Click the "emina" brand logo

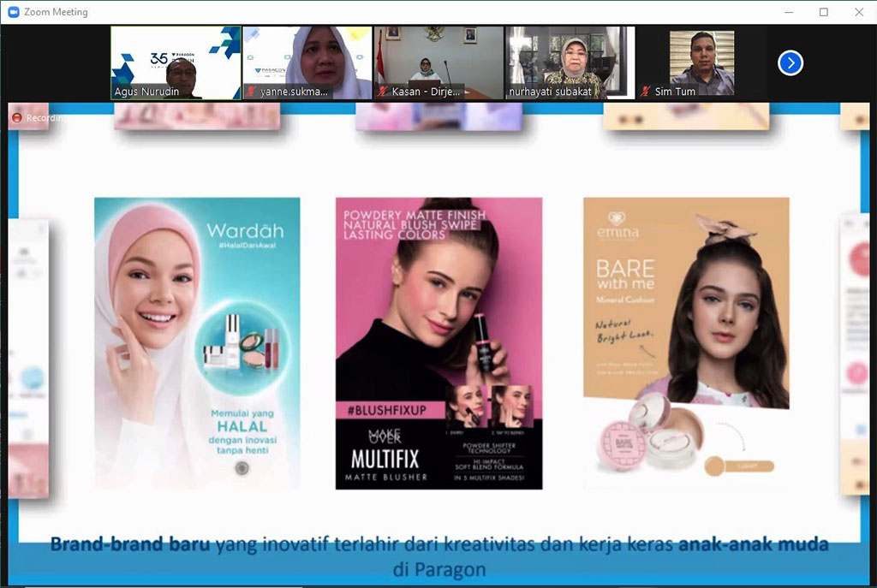click(617, 225)
